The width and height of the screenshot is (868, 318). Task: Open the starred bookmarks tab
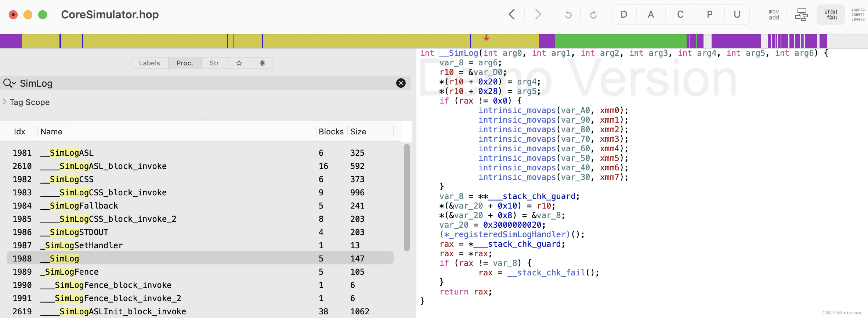point(239,63)
